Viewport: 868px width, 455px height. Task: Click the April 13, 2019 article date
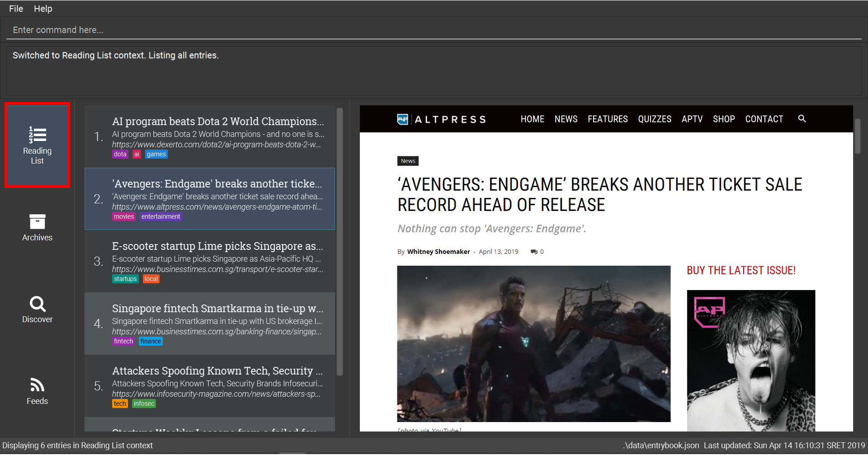point(498,252)
